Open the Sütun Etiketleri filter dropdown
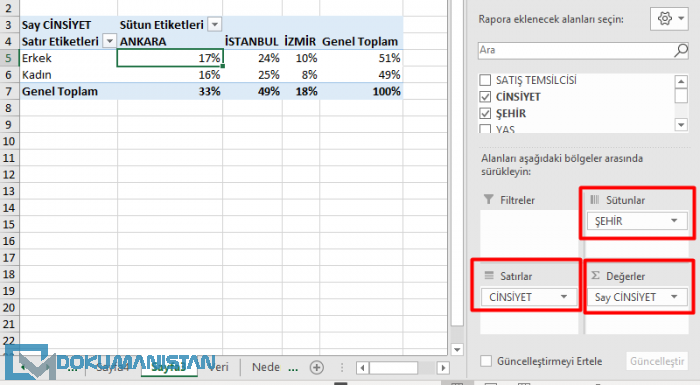 click(215, 25)
